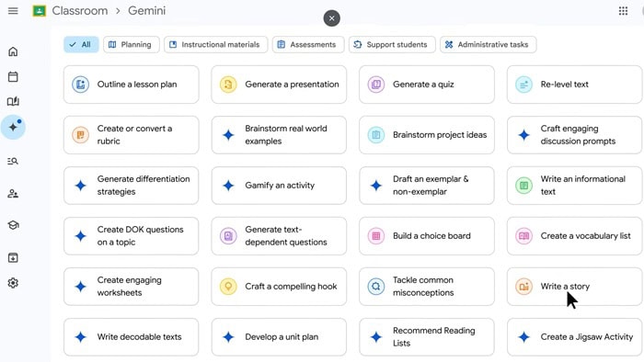Click the misconceptions magnifier icon
The height and width of the screenshot is (362, 644).
375,286
